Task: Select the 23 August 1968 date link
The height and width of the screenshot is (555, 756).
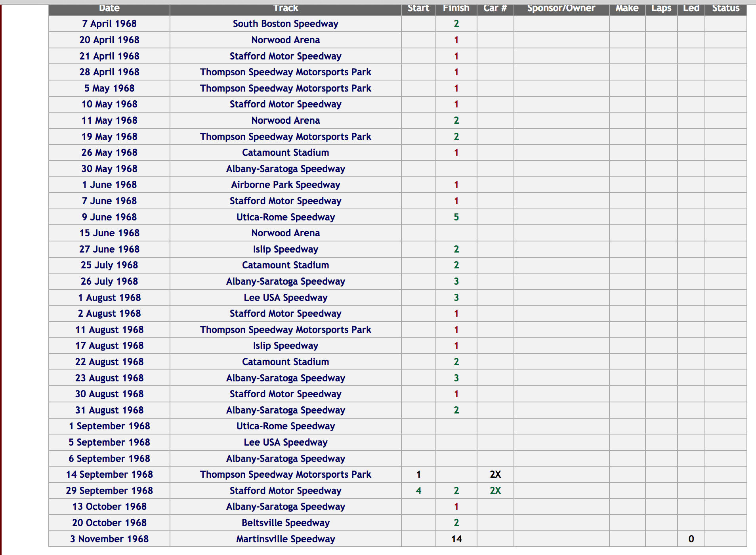Action: coord(109,378)
